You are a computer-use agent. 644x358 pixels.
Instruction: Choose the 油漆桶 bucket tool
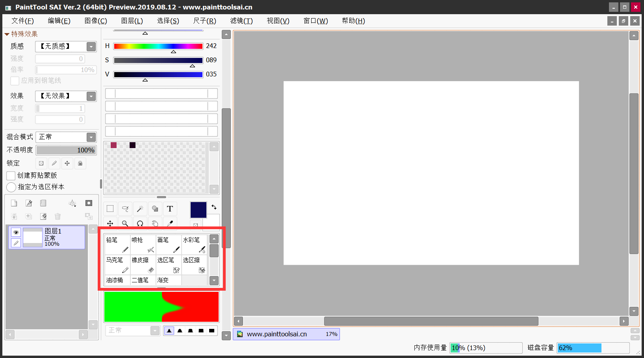tap(117, 280)
